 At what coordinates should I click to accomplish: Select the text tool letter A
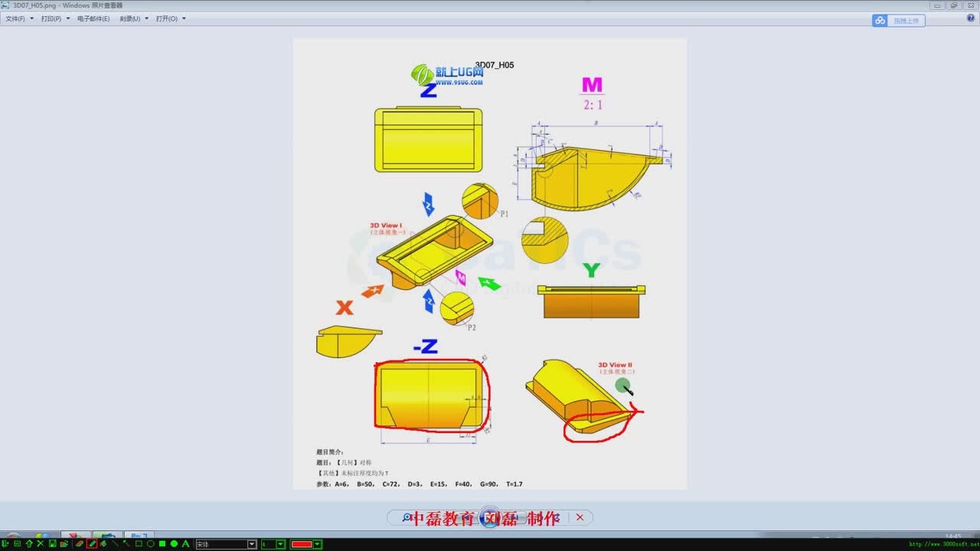[185, 544]
